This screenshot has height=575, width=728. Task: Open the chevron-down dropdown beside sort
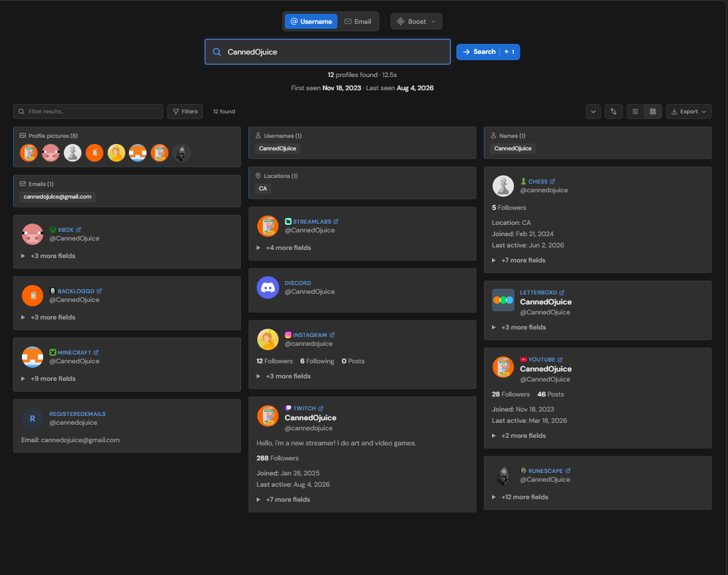[x=593, y=111]
